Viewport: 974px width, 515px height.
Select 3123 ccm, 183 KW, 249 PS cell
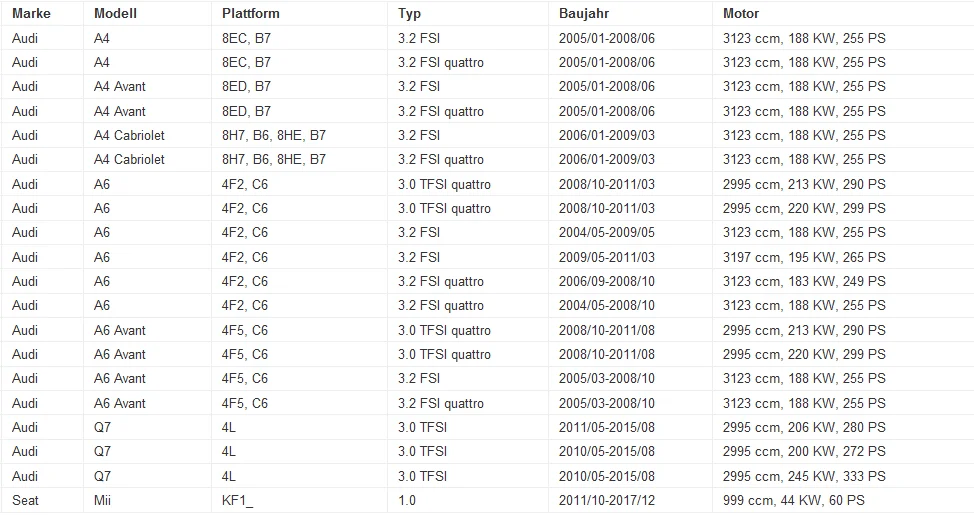(x=804, y=281)
